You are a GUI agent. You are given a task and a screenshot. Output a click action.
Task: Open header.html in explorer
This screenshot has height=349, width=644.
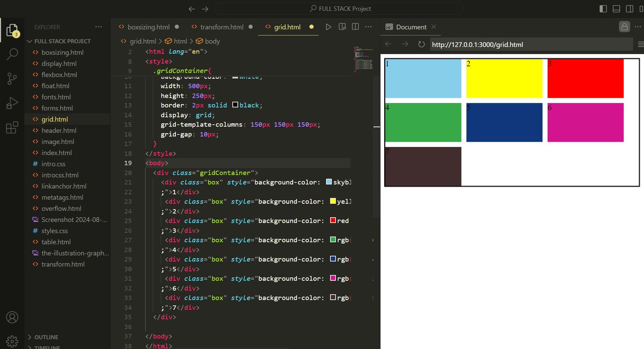click(x=59, y=130)
